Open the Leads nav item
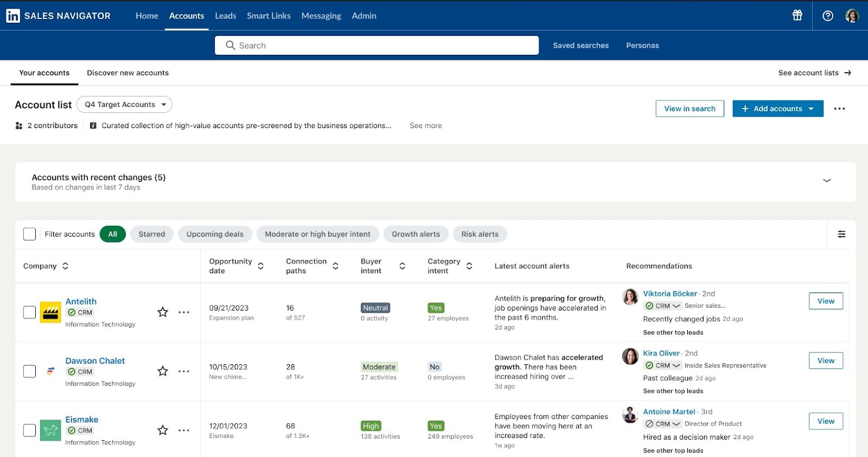 pos(225,16)
